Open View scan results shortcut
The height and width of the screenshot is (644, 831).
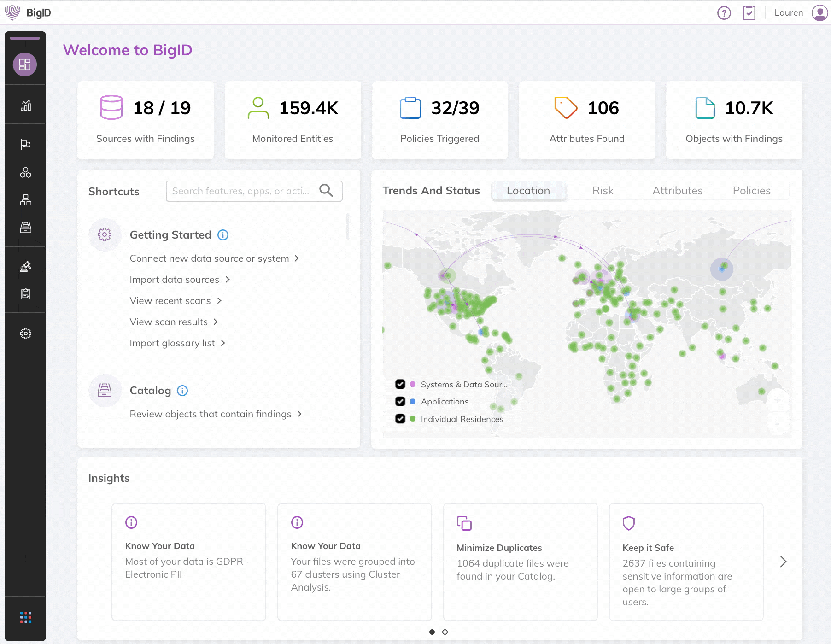pyautogui.click(x=174, y=322)
